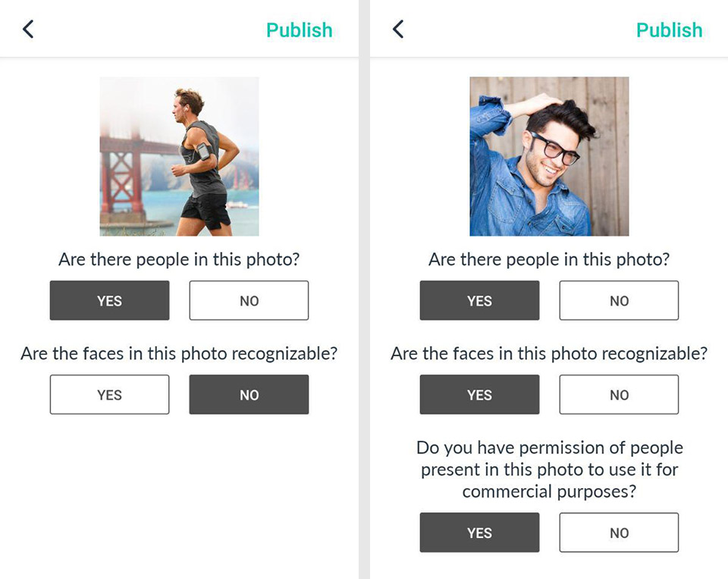Choose NO for commercial use permission
728x579 pixels.
(x=619, y=533)
